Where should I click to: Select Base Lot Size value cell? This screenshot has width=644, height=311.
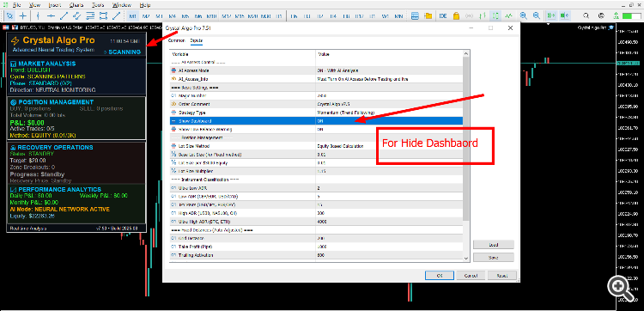coord(389,155)
